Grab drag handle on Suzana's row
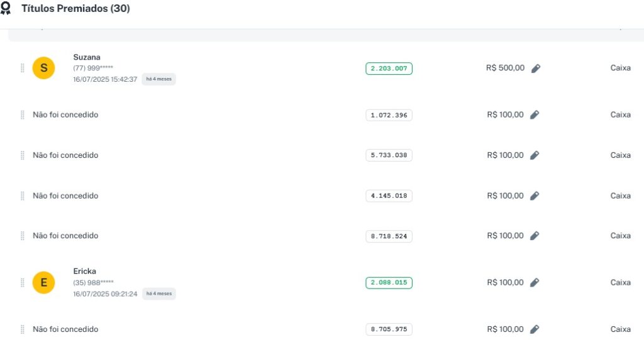The height and width of the screenshot is (340, 644). (x=23, y=69)
